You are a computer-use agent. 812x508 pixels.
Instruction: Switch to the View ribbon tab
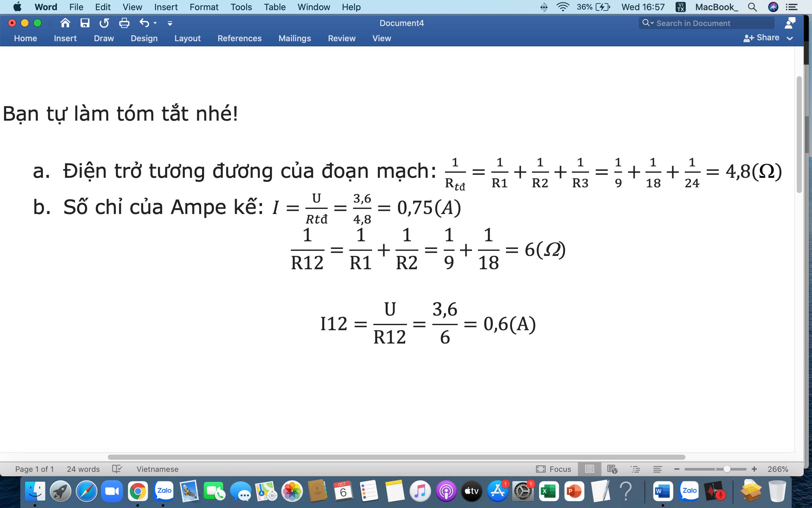[x=382, y=38]
